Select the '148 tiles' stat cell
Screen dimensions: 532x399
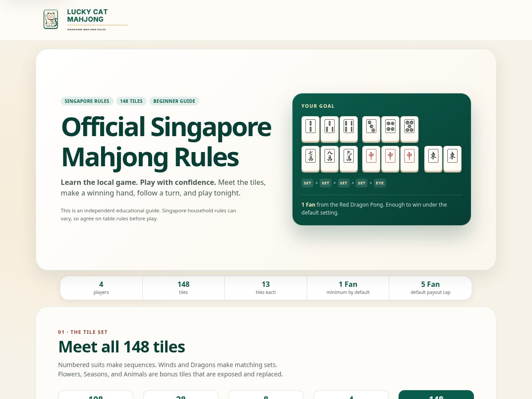click(184, 288)
